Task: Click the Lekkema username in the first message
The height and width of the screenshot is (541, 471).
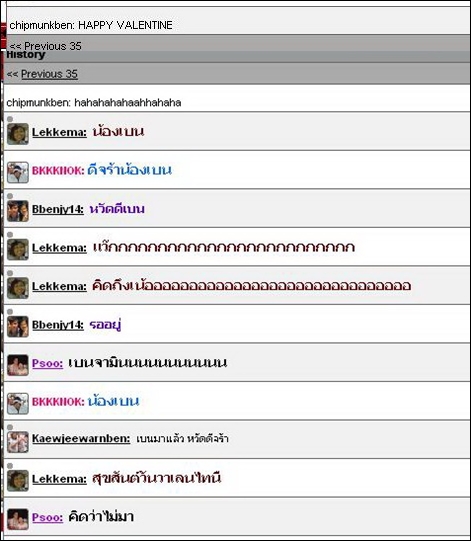Action: coord(59,132)
